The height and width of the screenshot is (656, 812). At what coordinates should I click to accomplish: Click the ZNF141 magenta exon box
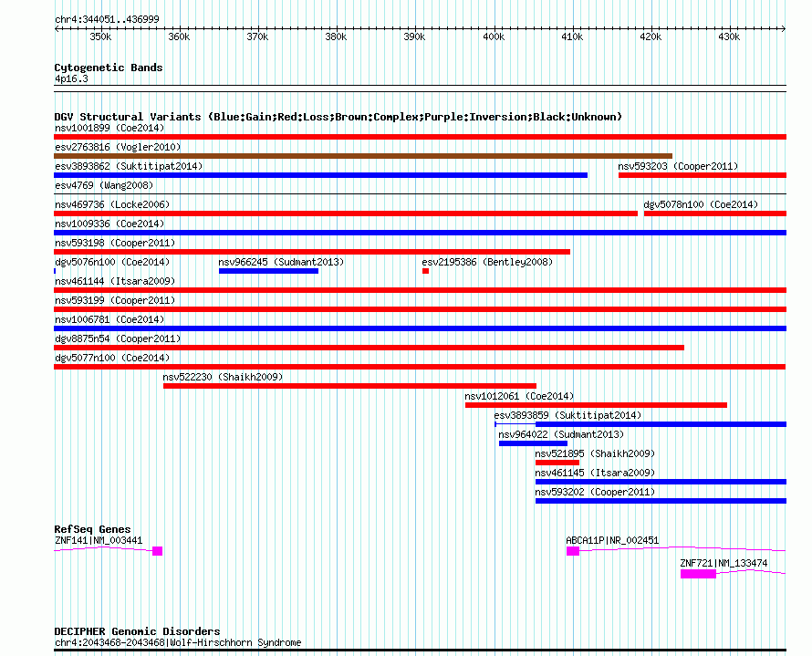click(x=158, y=551)
